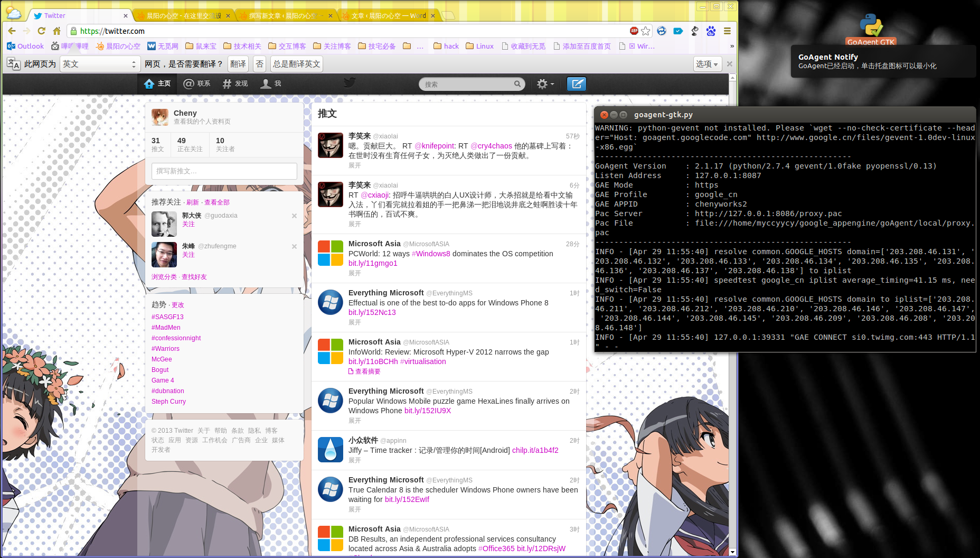Open the Chrome hamburger menu
Viewport: 980px width, 558px height.
tap(727, 31)
